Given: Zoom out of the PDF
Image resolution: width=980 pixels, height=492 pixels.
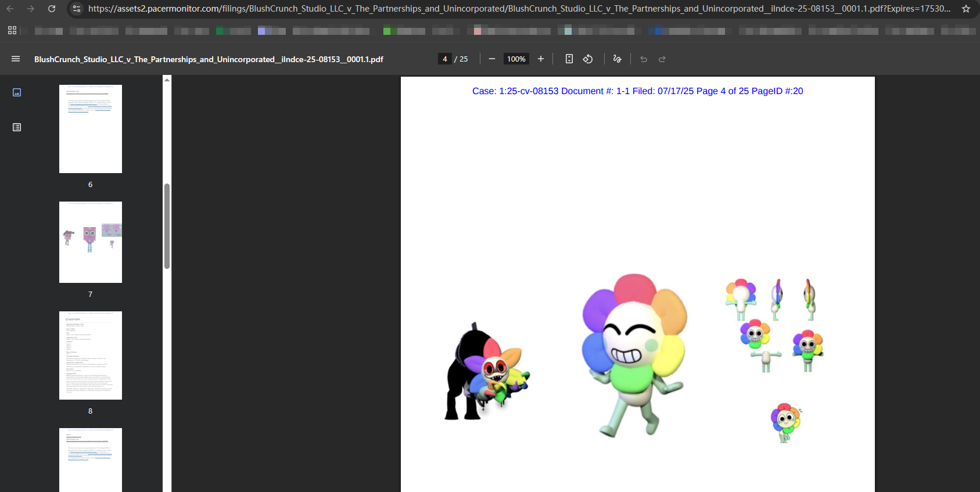Looking at the screenshot, I should coord(492,59).
